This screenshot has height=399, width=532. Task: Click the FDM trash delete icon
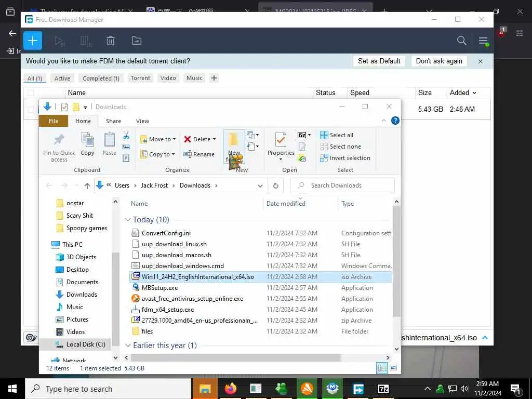click(111, 41)
